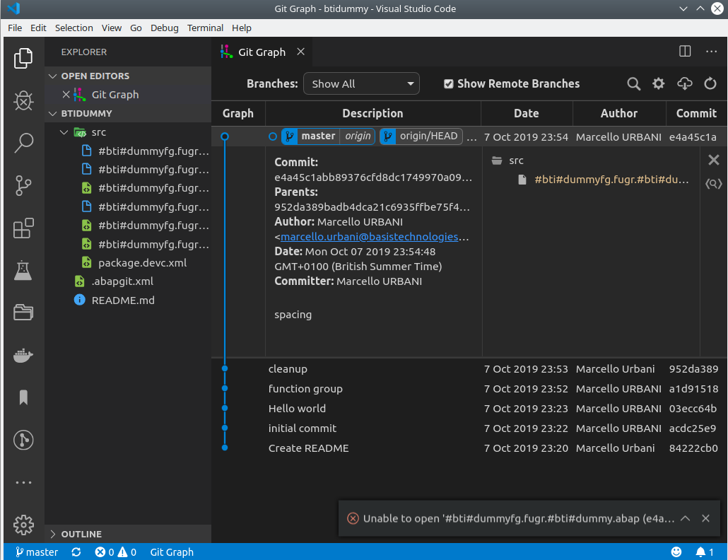
Task: Collapse the OPEN EDITORS section
Action: [x=128, y=76]
